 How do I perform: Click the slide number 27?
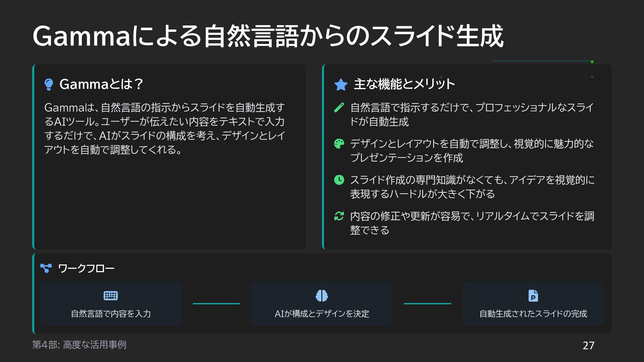588,346
